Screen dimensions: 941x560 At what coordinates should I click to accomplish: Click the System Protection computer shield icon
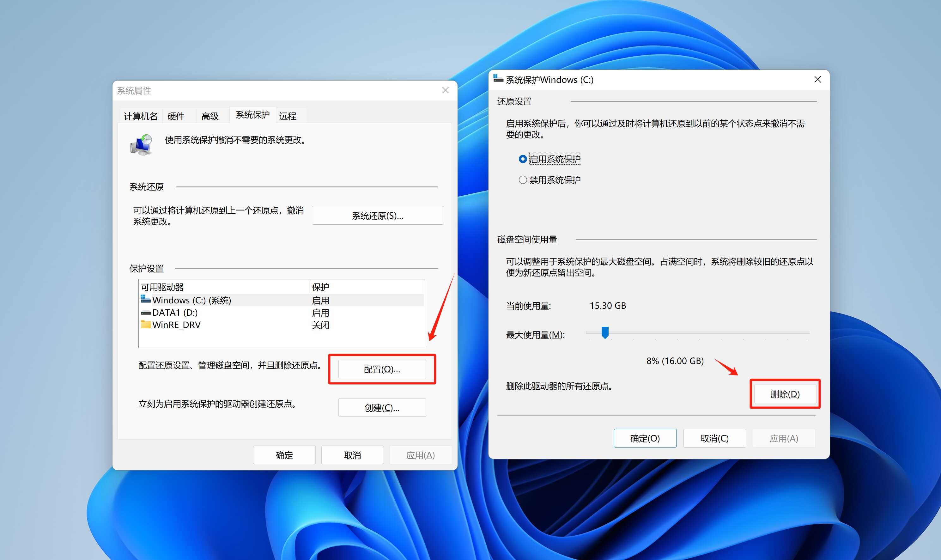coord(142,144)
